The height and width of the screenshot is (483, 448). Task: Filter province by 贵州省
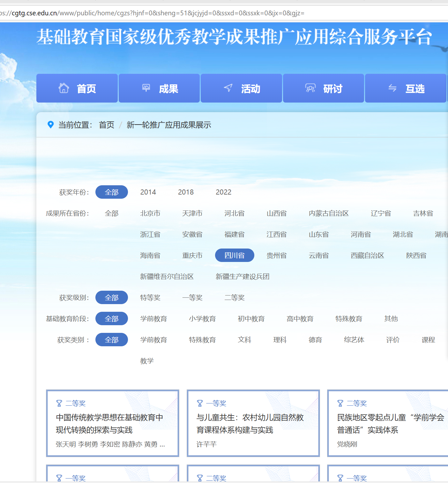(277, 255)
